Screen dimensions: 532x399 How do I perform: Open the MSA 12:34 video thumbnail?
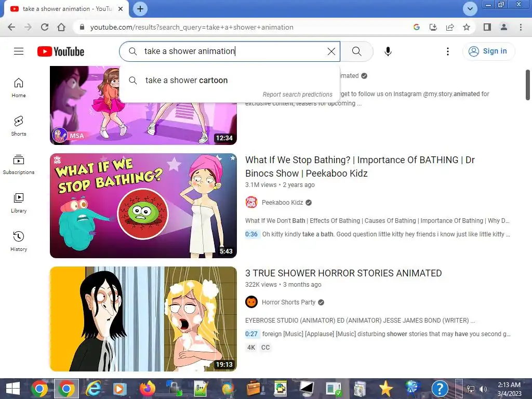click(143, 105)
